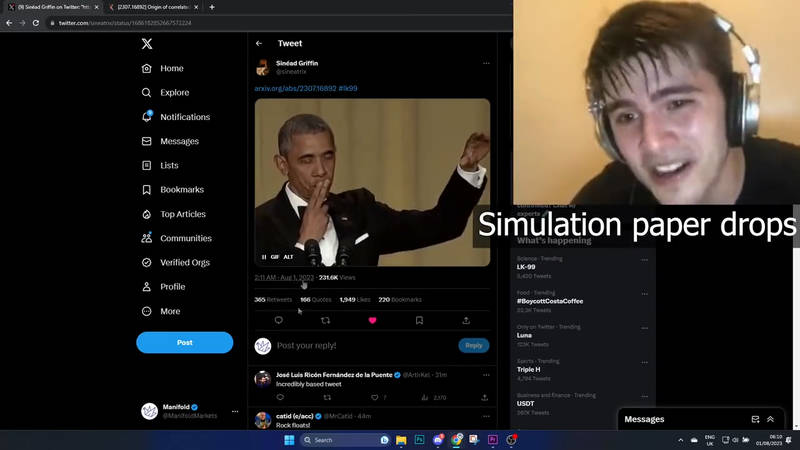The image size is (800, 450).
Task: View the 1,949 Likes list
Action: [x=355, y=299]
